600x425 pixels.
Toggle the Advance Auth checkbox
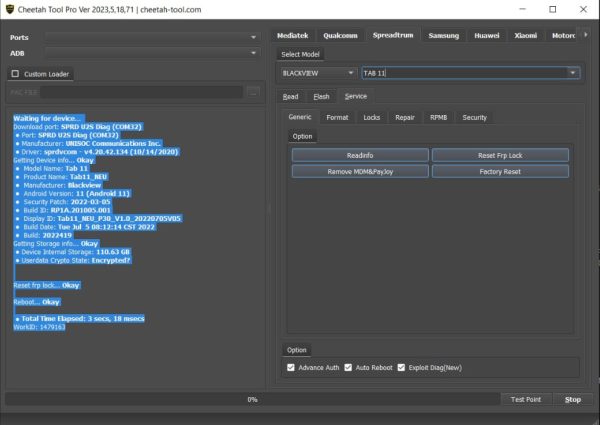click(x=291, y=367)
